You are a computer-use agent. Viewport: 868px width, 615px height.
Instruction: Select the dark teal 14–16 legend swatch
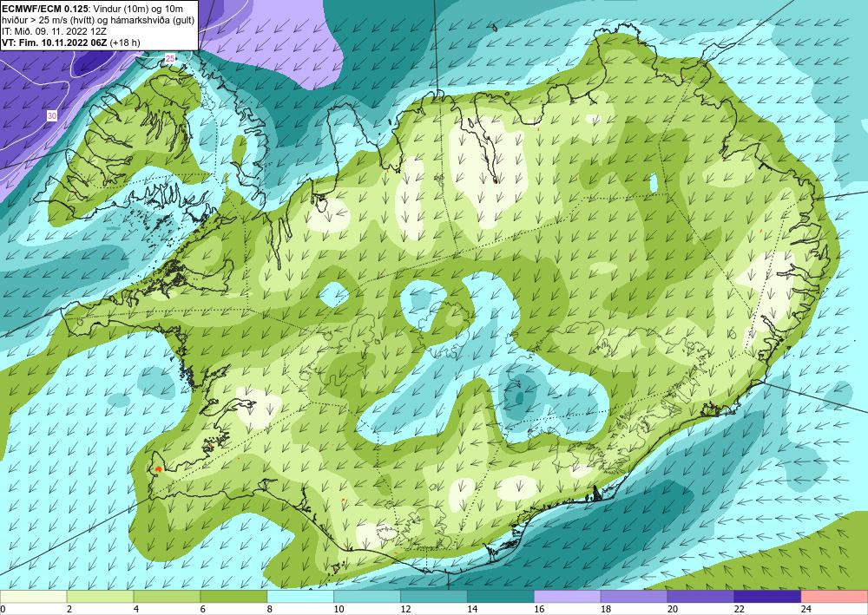point(501,597)
